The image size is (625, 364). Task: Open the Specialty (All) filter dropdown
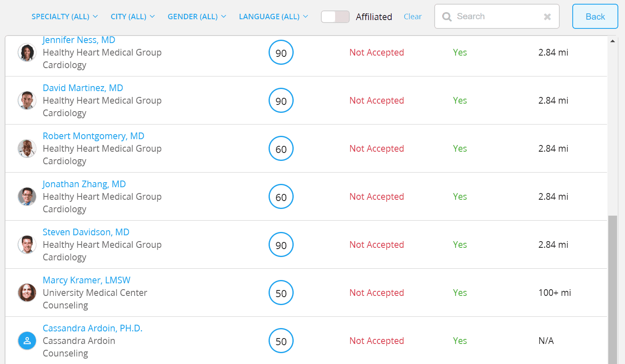tap(64, 17)
